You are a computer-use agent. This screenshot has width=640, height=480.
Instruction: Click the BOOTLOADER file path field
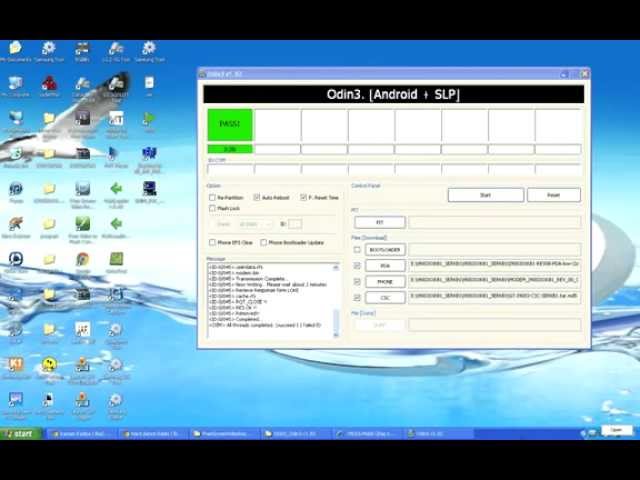495,250
